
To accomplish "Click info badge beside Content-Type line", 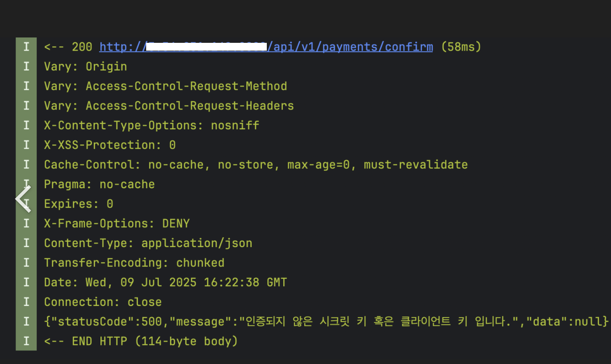I will [x=26, y=243].
